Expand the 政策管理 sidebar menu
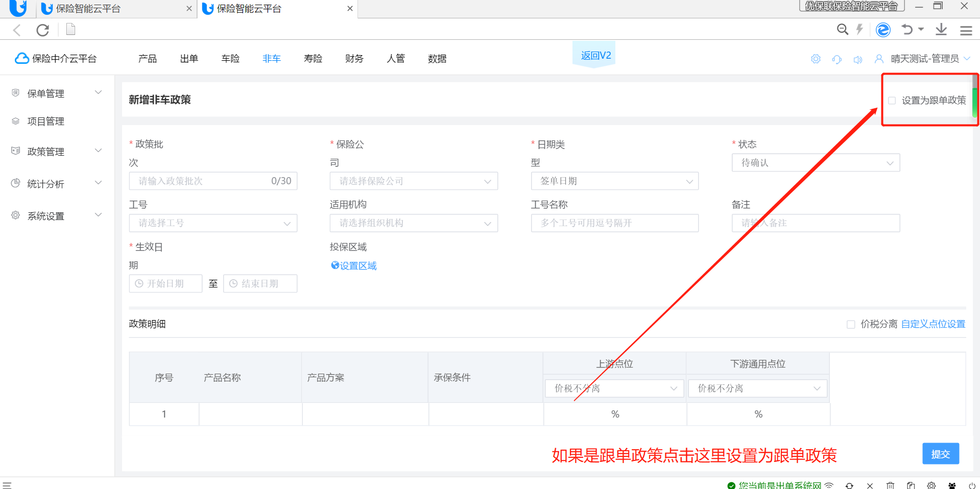Image resolution: width=980 pixels, height=489 pixels. tap(57, 151)
